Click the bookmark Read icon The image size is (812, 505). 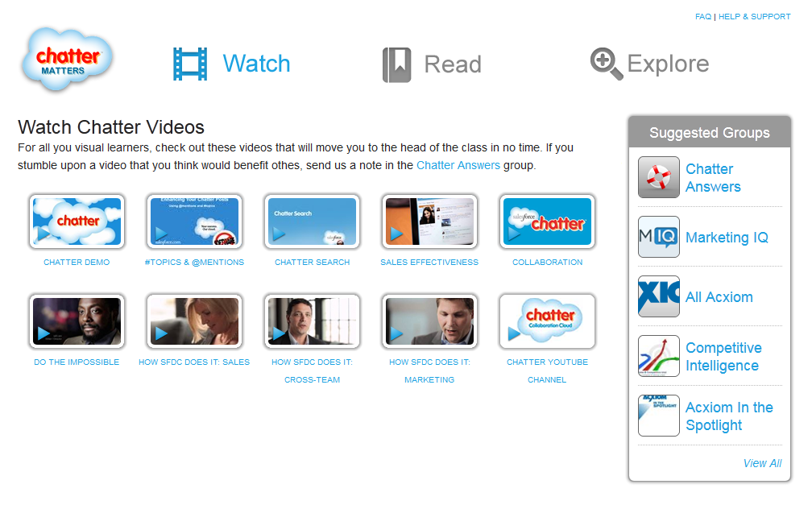[x=396, y=64]
